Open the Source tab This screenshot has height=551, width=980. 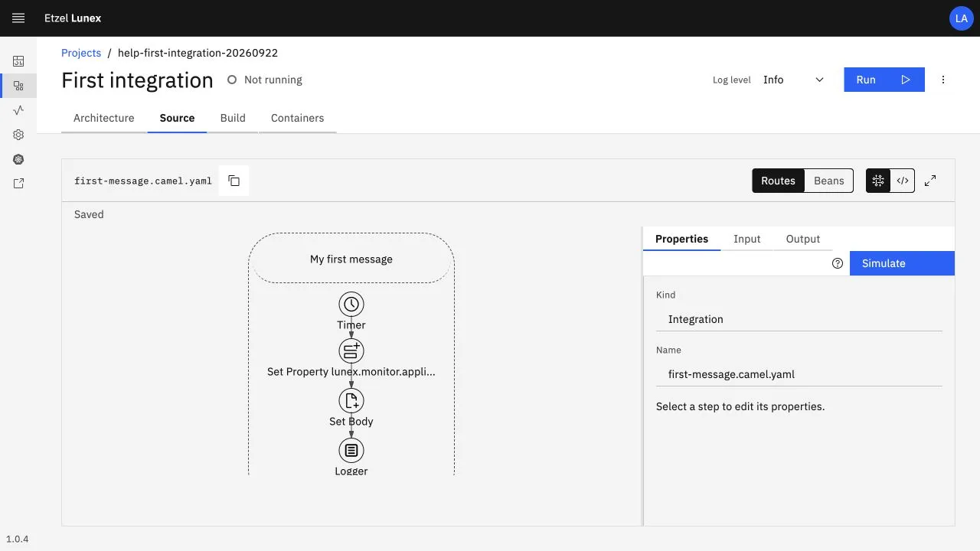coord(177,118)
